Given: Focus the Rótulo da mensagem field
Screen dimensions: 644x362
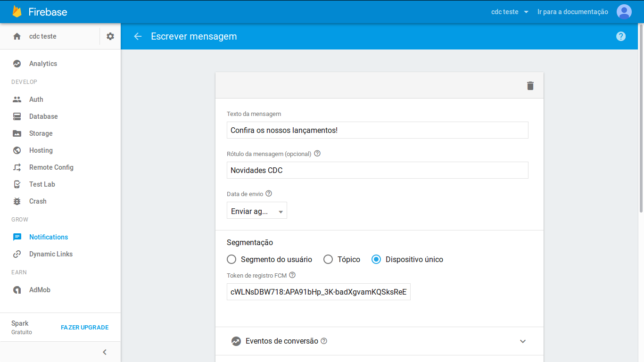Looking at the screenshot, I should 378,170.
